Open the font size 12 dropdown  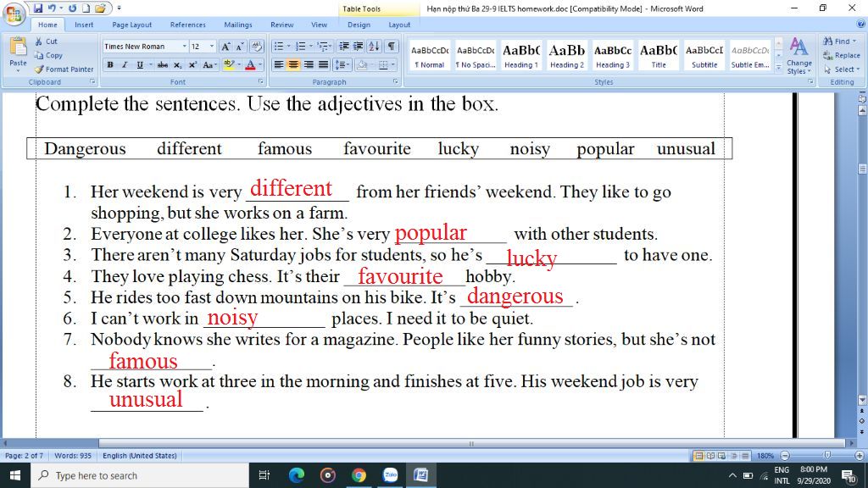pos(211,47)
